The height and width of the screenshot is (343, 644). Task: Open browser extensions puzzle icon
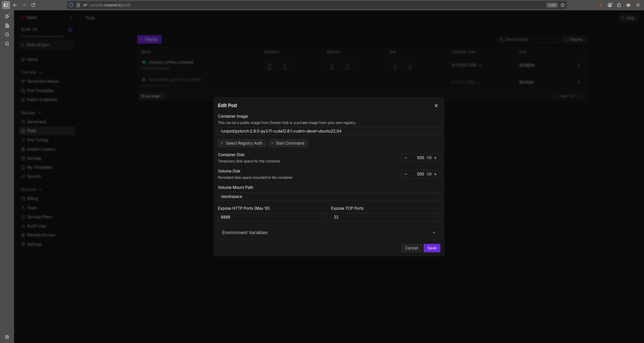point(619,5)
